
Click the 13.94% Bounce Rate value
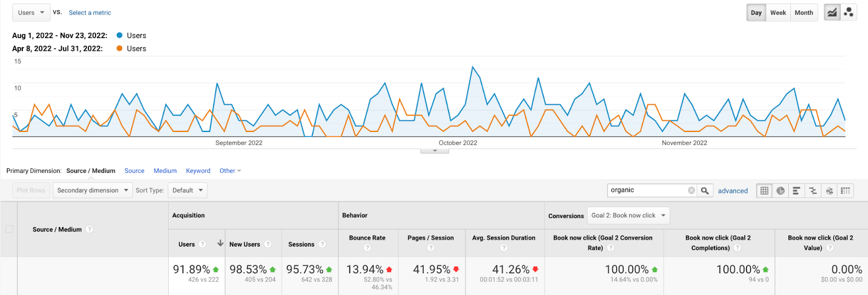tap(365, 269)
